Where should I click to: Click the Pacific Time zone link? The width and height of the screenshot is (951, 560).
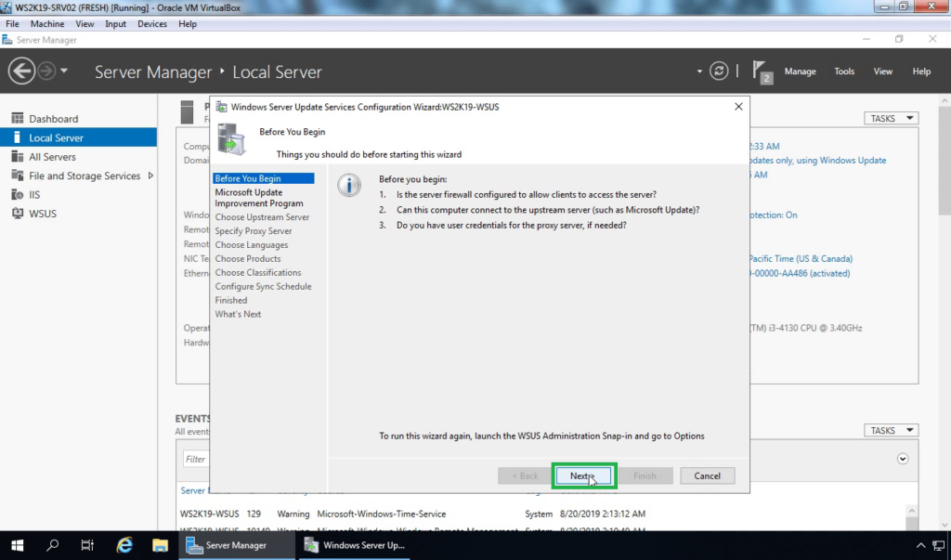click(x=801, y=258)
